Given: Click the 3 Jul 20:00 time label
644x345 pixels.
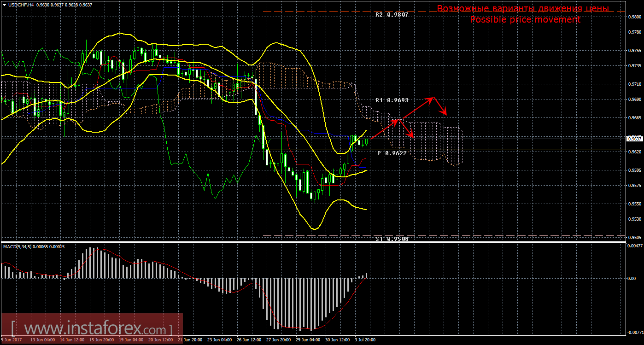Looking at the screenshot, I should pyautogui.click(x=366, y=340).
